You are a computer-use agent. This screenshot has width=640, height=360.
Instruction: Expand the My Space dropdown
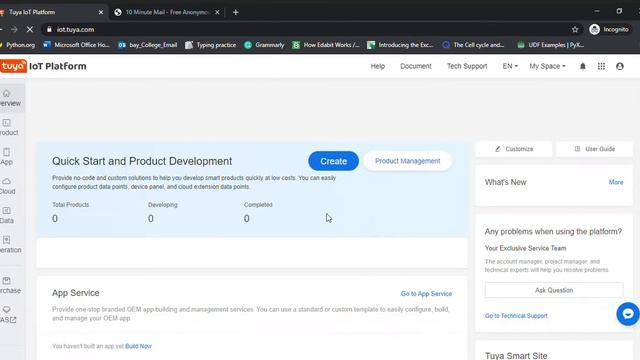(547, 66)
